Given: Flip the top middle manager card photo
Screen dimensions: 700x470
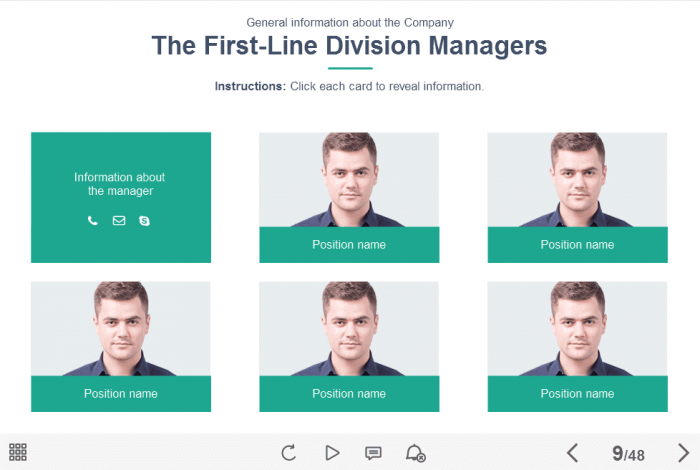Looking at the screenshot, I should [349, 179].
